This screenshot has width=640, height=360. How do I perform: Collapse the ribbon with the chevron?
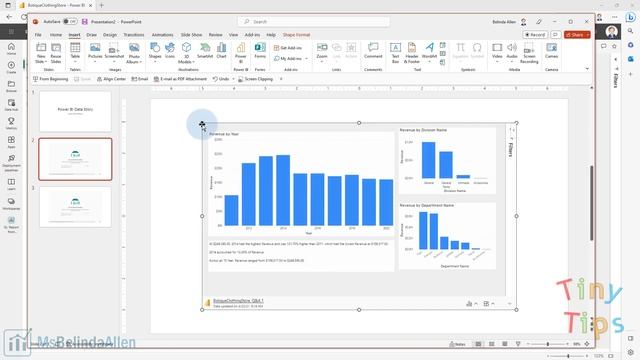click(x=587, y=69)
